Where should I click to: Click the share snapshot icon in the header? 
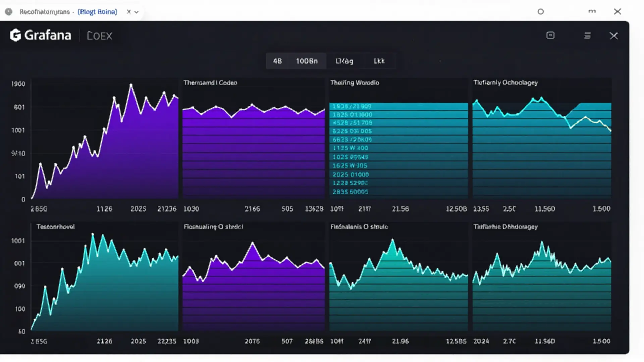(x=550, y=35)
